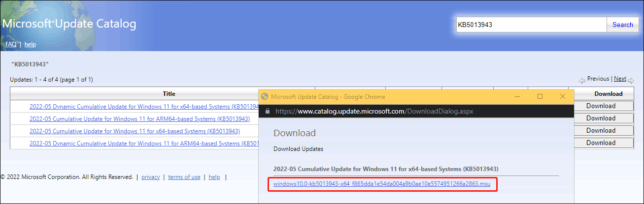
Task: Minimize the Download popup window
Action: click(517, 97)
